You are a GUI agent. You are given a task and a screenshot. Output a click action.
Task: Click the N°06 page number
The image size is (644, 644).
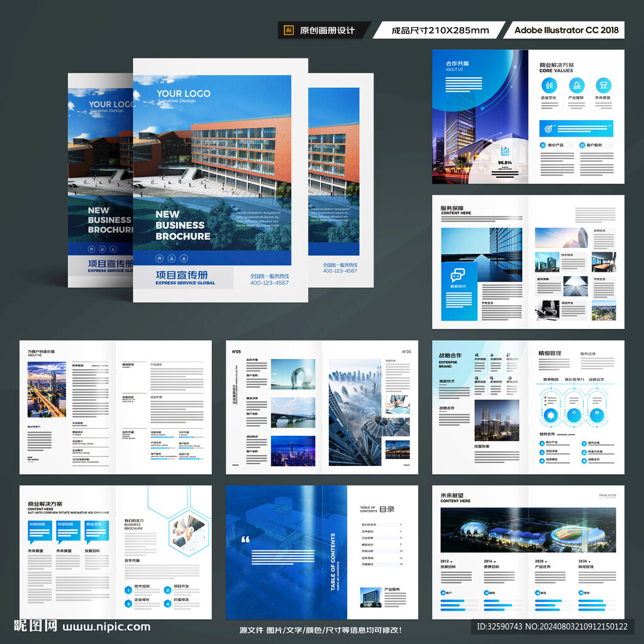click(406, 352)
